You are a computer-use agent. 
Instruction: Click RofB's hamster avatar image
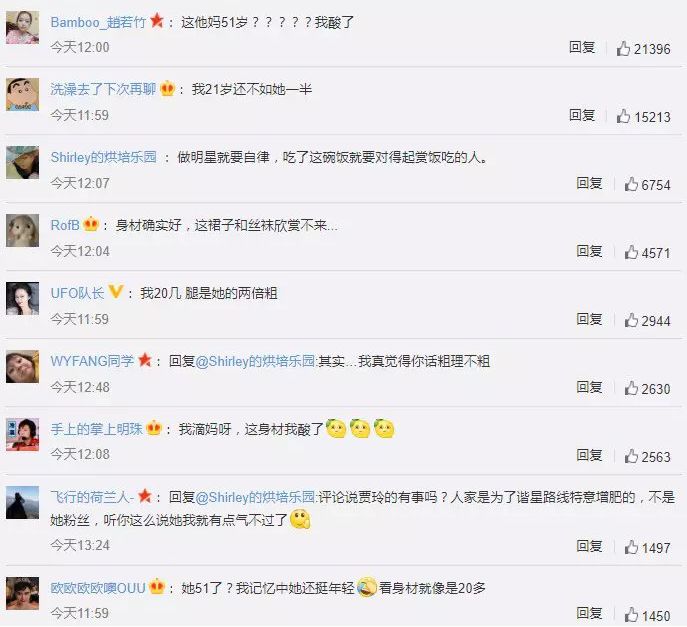pos(22,230)
